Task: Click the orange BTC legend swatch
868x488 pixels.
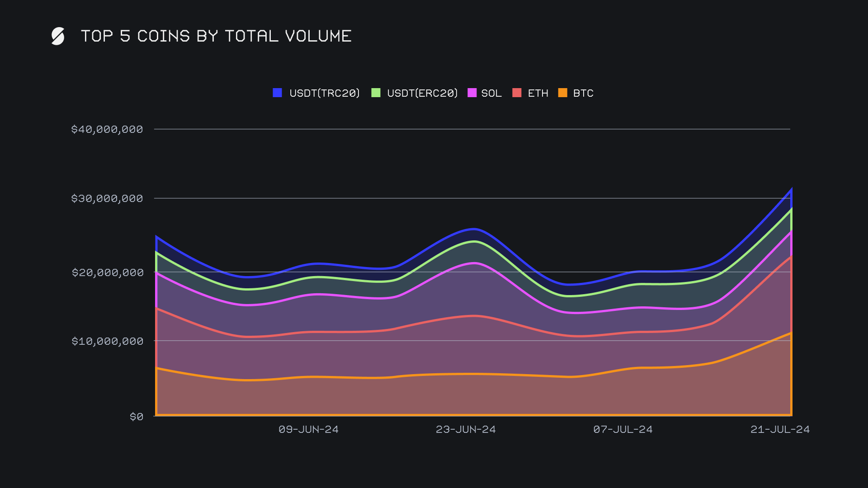Action: click(x=563, y=93)
